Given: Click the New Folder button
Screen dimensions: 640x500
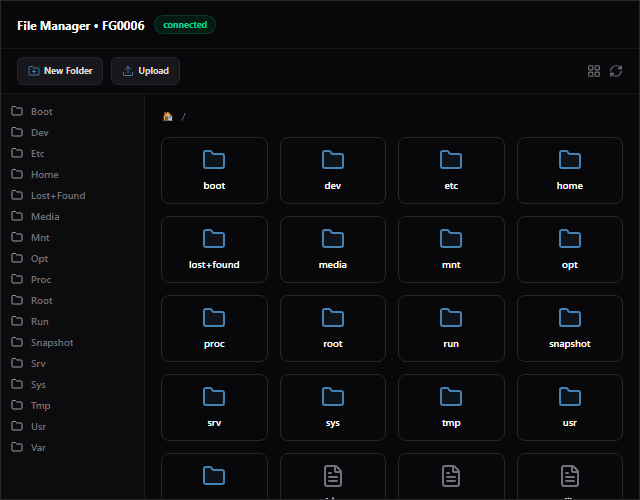Looking at the screenshot, I should [60, 71].
